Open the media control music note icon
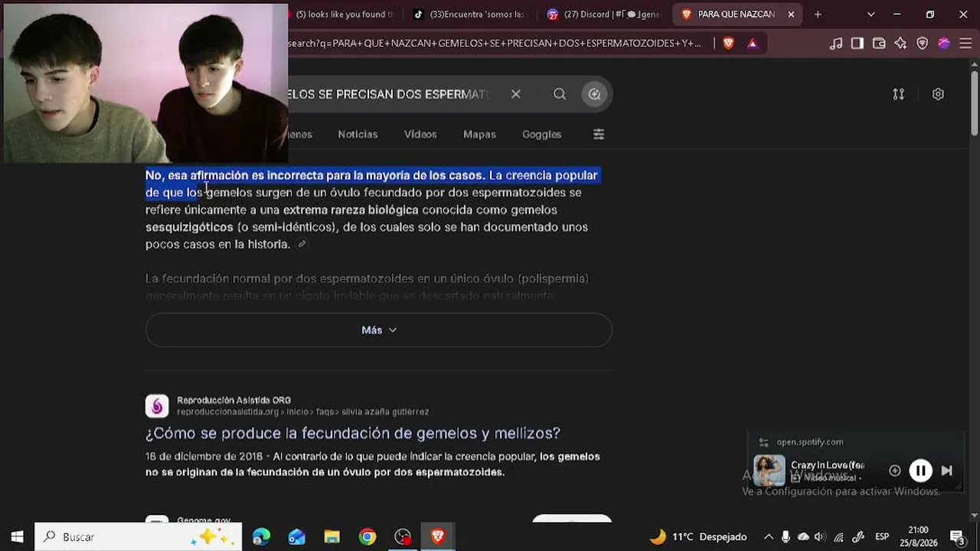Screen dimensions: 980x551 pyautogui.click(x=836, y=44)
